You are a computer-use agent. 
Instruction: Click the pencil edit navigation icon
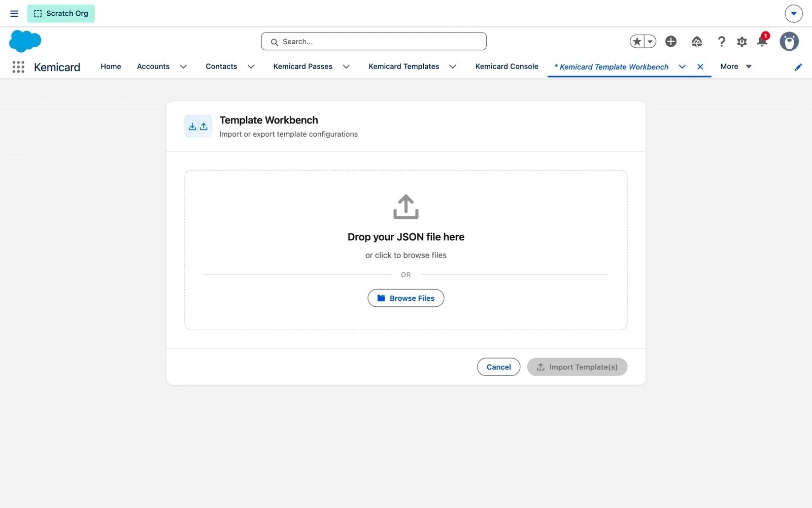click(798, 67)
